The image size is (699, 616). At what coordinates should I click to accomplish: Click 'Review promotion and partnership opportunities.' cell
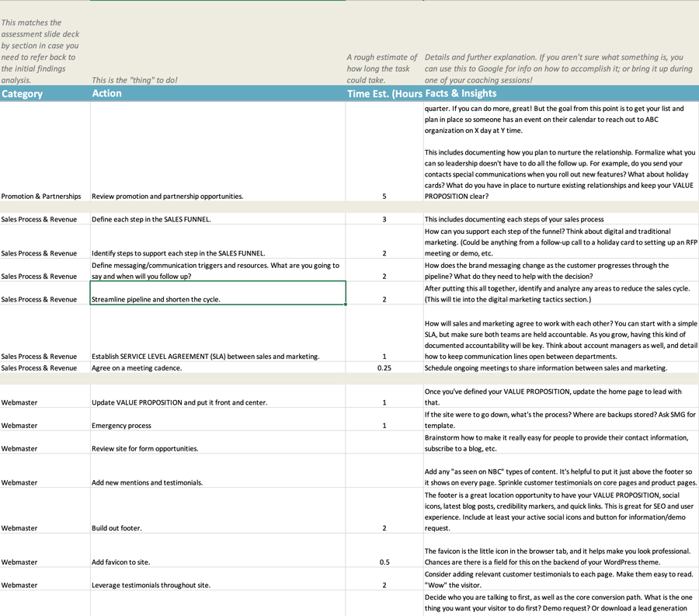[217, 151]
